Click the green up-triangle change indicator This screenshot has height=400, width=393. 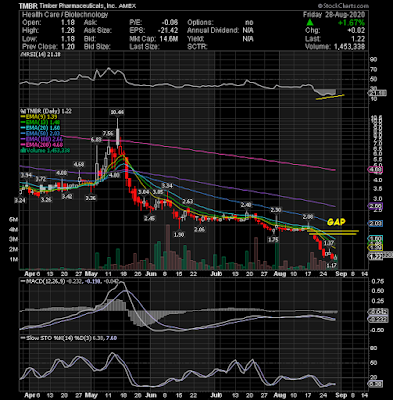310,22
